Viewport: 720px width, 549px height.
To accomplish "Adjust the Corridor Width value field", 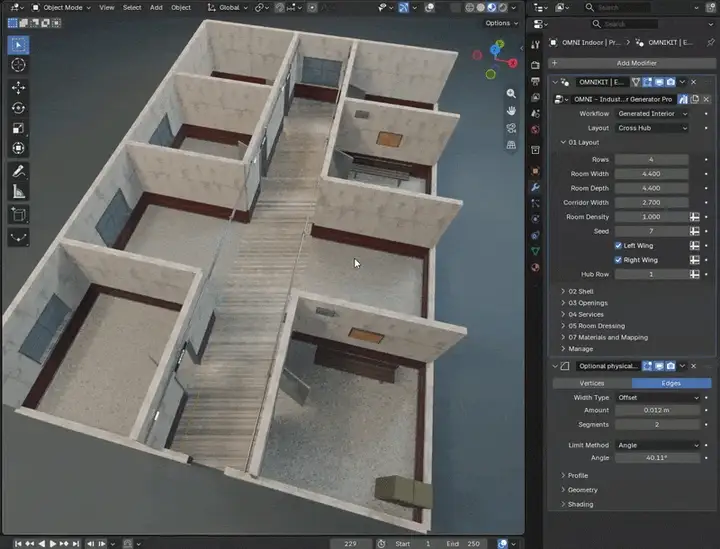I will point(652,202).
